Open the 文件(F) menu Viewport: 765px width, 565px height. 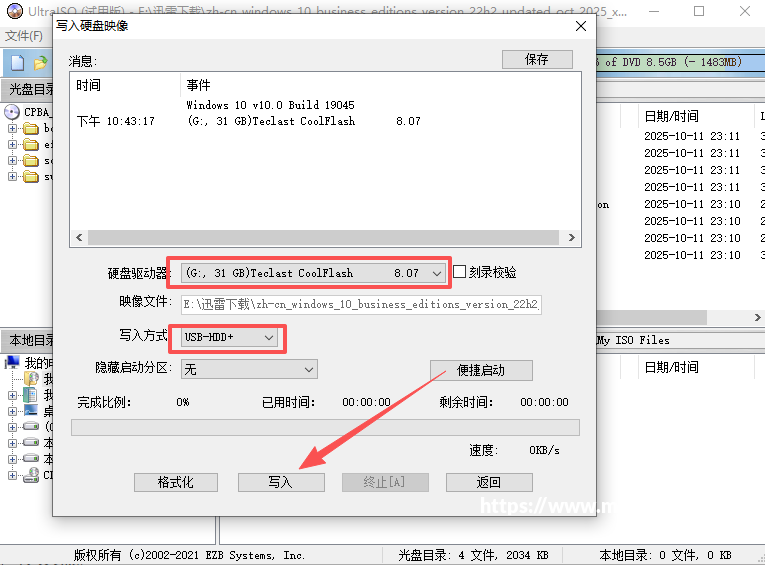23,36
